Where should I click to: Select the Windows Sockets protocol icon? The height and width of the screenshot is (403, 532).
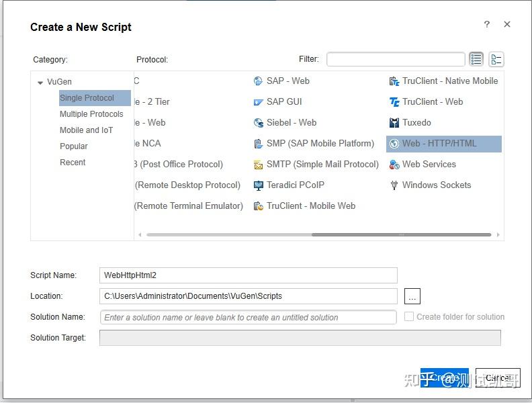click(x=394, y=185)
